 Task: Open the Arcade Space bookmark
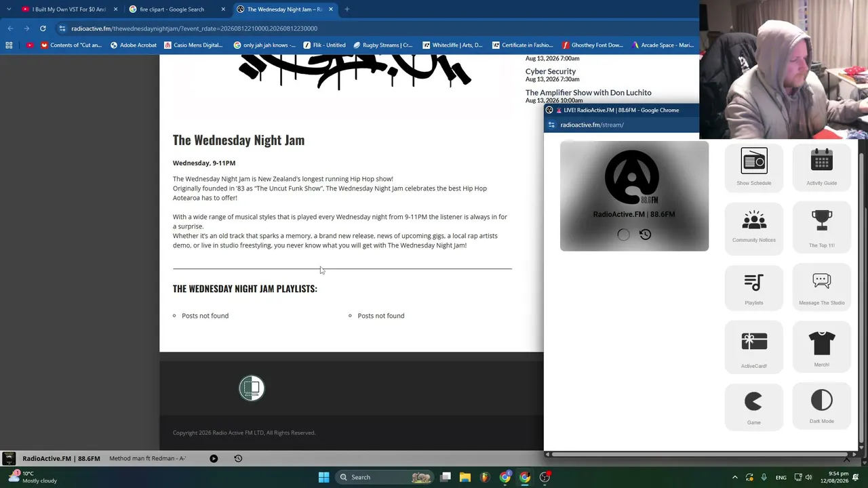click(663, 45)
